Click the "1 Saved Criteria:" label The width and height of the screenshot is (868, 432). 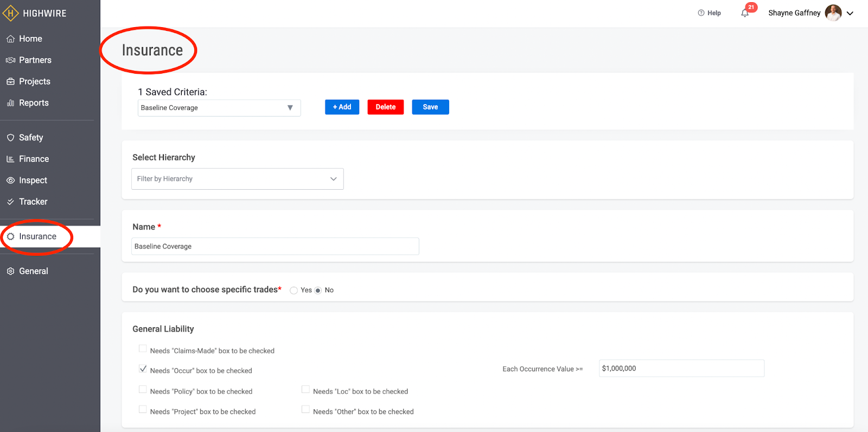173,92
